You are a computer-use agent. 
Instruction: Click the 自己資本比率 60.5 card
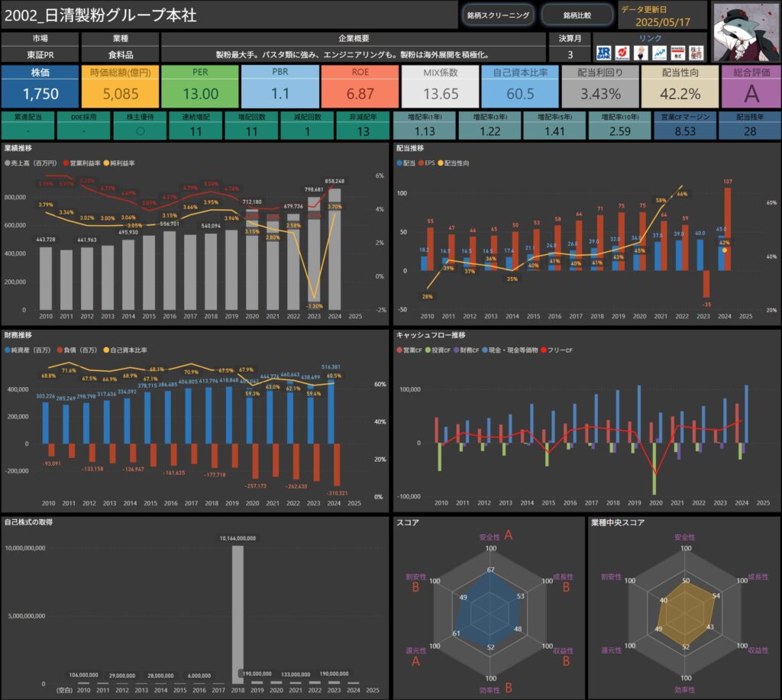point(520,86)
